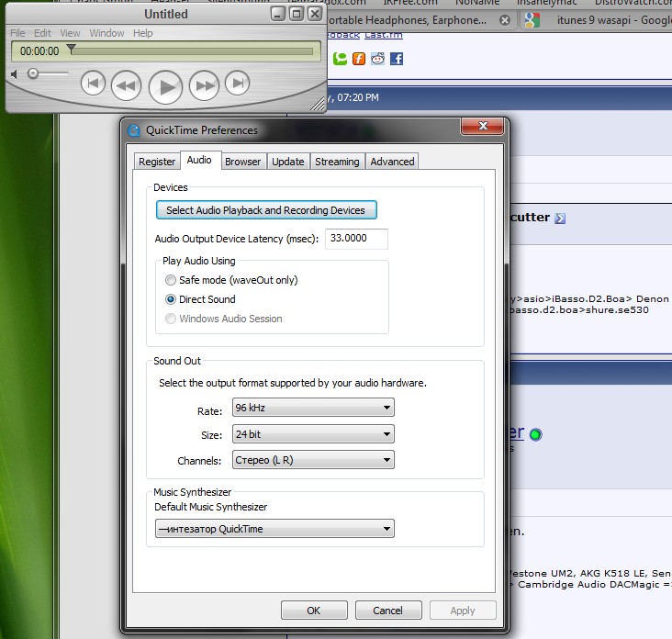Select Safe mode (waveOut only) radio button

coord(171,280)
